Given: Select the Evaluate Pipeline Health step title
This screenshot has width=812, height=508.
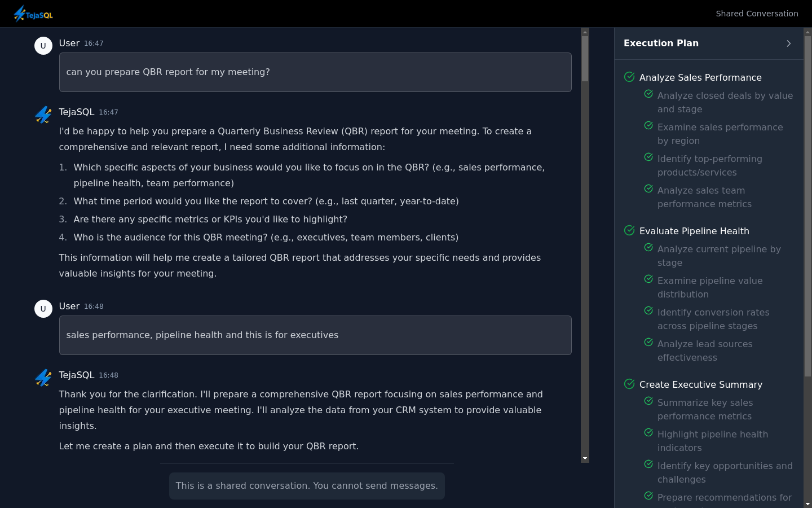Looking at the screenshot, I should click(694, 231).
